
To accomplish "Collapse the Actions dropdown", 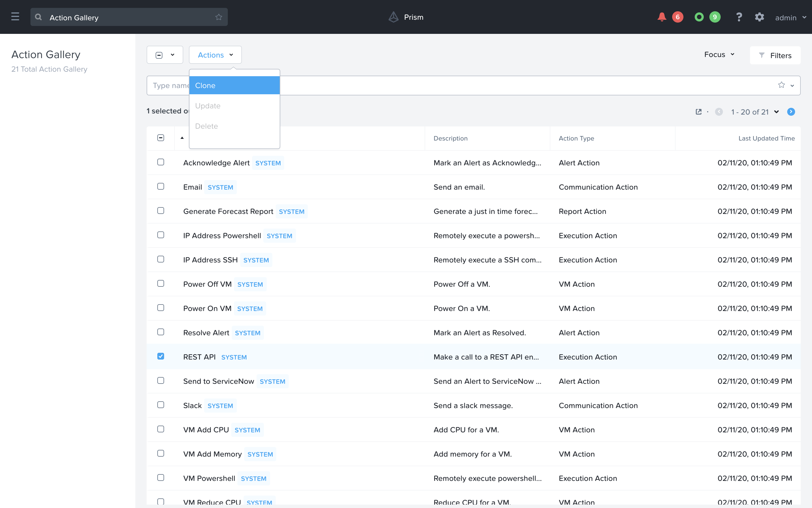I will coord(215,55).
